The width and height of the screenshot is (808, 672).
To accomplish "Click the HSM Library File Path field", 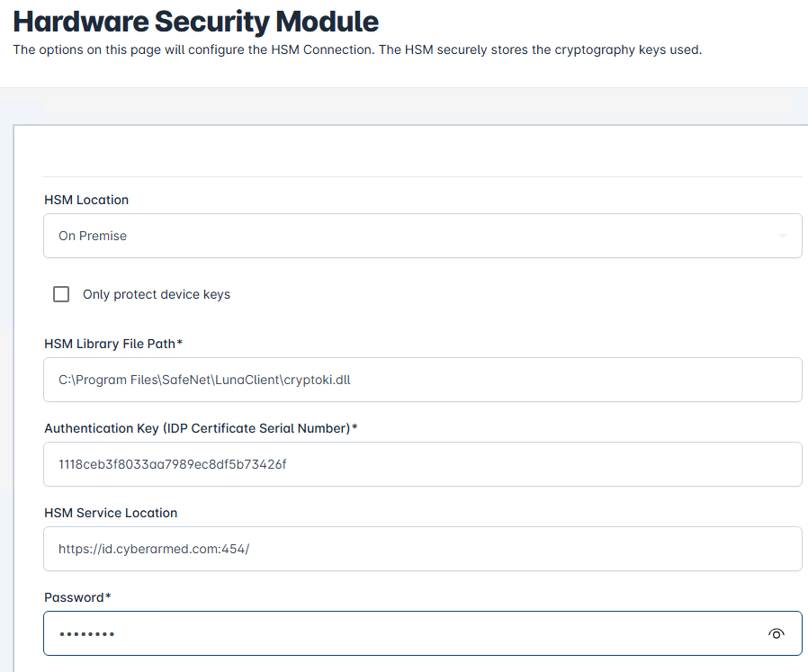I will 423,380.
